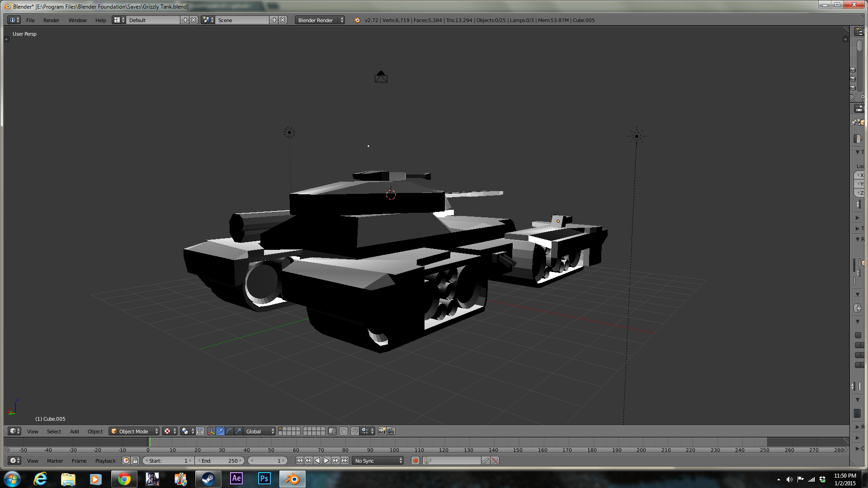Click the Blender logo splash icon
Image resolution: width=868 pixels, height=488 pixels.
(357, 20)
